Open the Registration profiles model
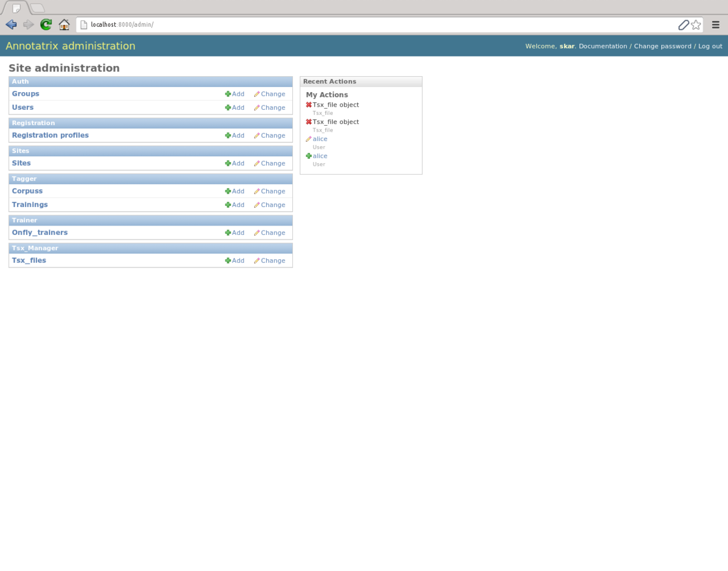Image resolution: width=728 pixels, height=571 pixels. pyautogui.click(x=50, y=135)
